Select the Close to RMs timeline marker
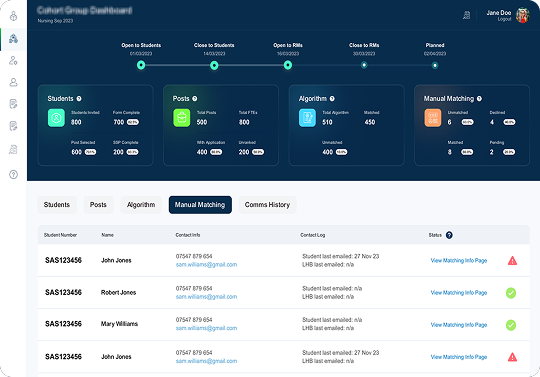The width and height of the screenshot is (540, 377). click(x=364, y=65)
